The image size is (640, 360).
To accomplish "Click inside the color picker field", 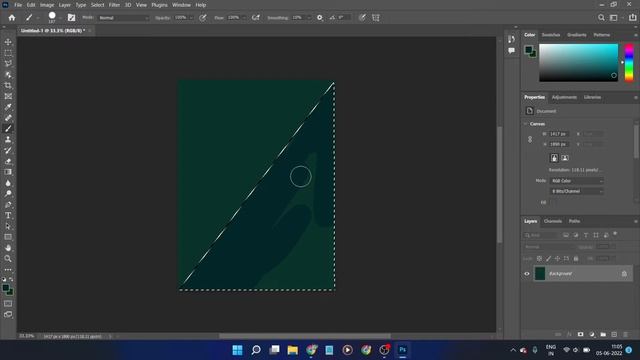I will pyautogui.click(x=578, y=62).
